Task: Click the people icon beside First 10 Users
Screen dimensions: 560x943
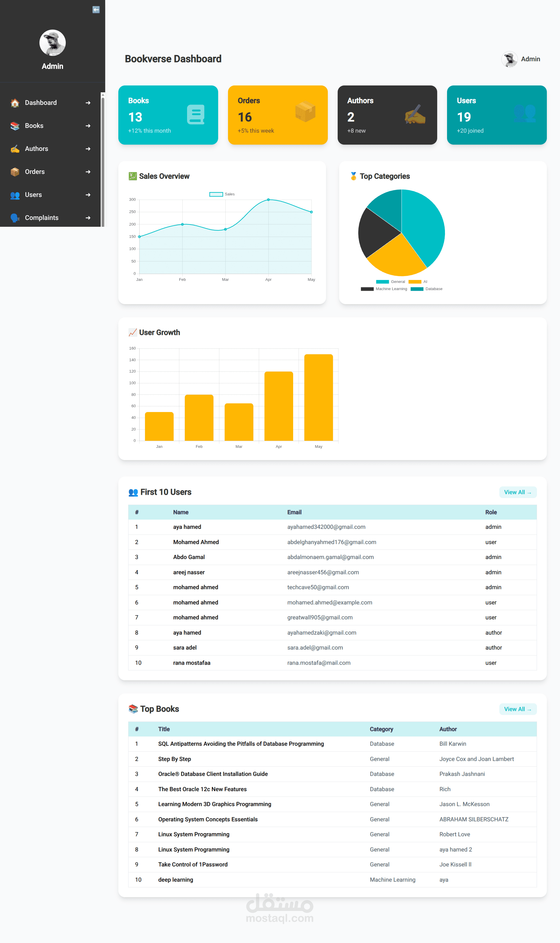Action: (x=133, y=492)
